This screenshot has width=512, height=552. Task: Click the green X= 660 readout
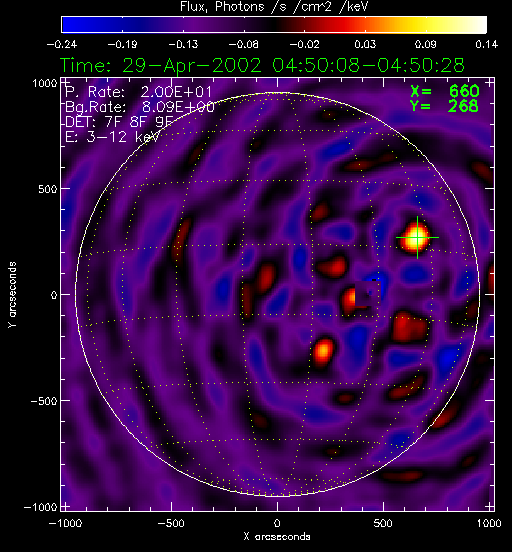click(445, 91)
